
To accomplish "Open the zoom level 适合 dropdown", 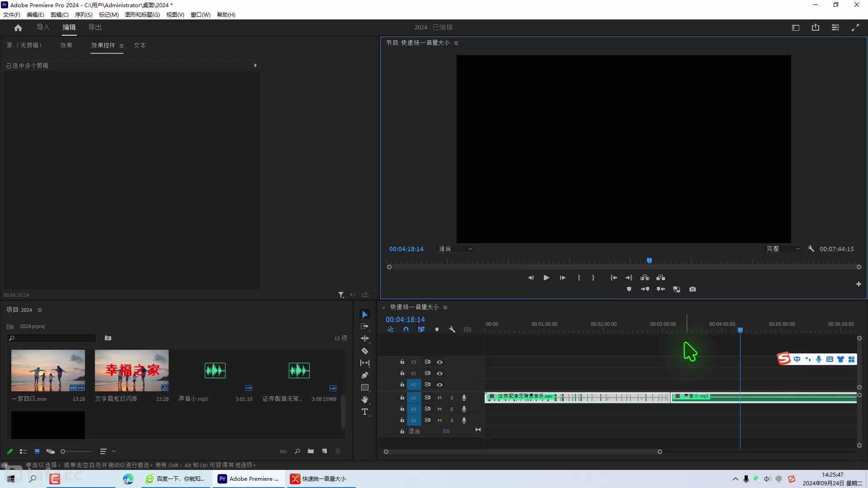I will (456, 249).
